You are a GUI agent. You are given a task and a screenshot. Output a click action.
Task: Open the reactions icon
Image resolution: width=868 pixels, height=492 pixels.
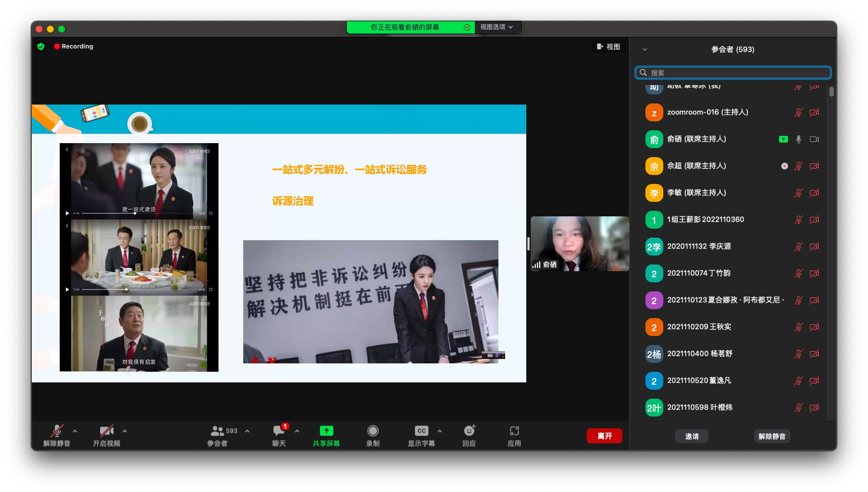click(469, 431)
